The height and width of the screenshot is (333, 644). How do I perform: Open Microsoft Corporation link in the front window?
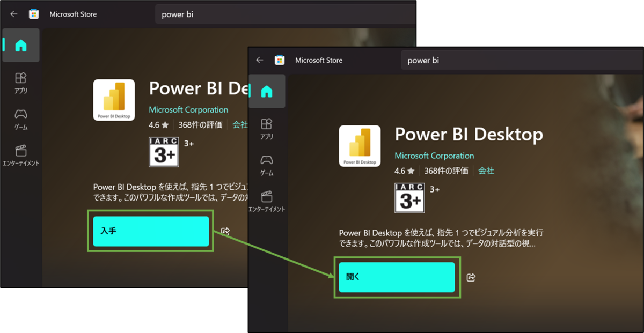(x=434, y=156)
